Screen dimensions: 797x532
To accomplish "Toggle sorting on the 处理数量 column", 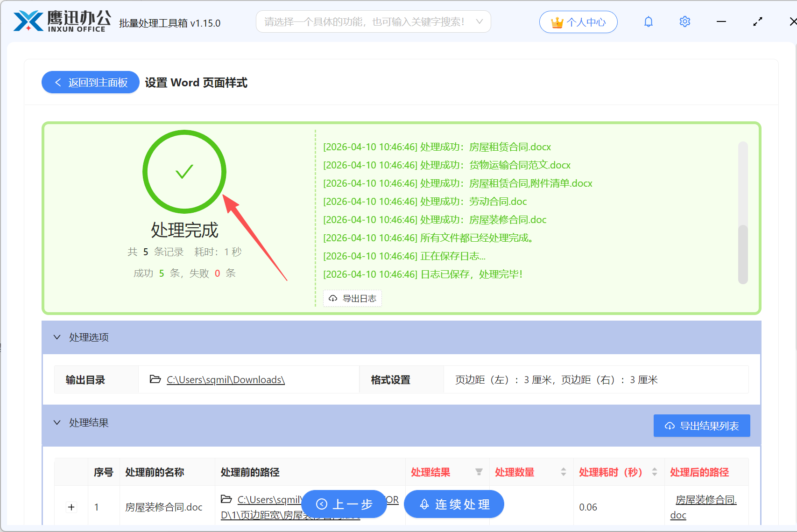I will coord(564,472).
